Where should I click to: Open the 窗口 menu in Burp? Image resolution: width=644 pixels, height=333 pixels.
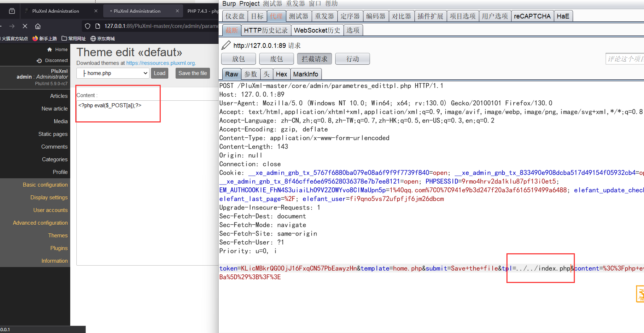coord(315,4)
